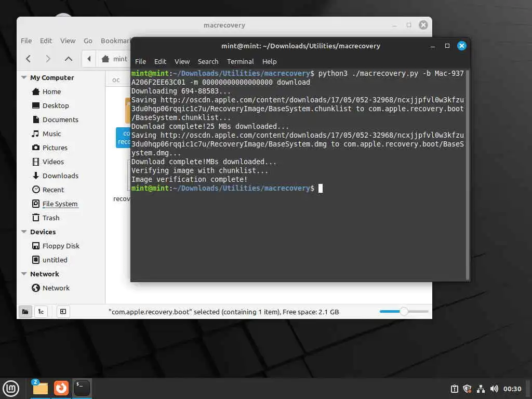Open Documents in the sidebar
Viewport: 532px width, 399px height.
click(60, 119)
